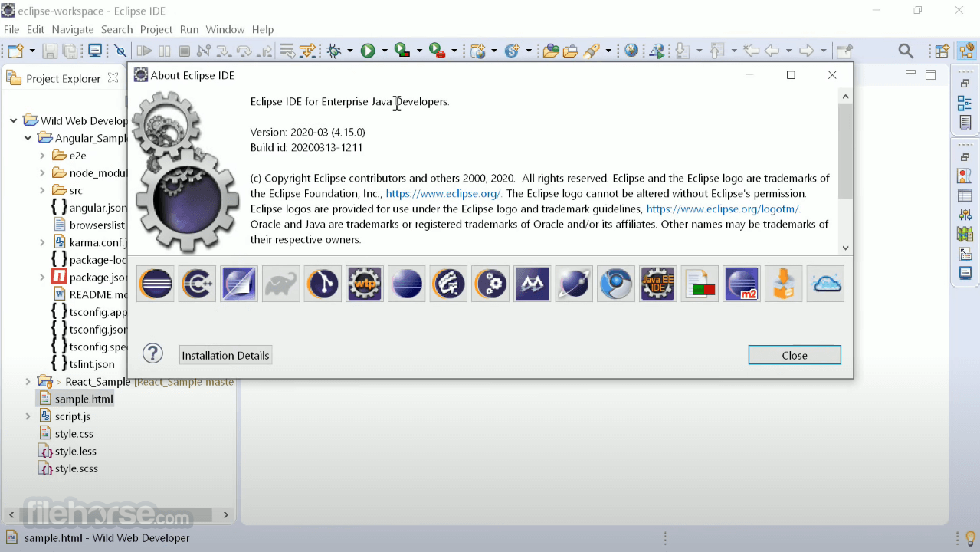This screenshot has height=552, width=980.
Task: Expand the script.js tree node
Action: (28, 416)
